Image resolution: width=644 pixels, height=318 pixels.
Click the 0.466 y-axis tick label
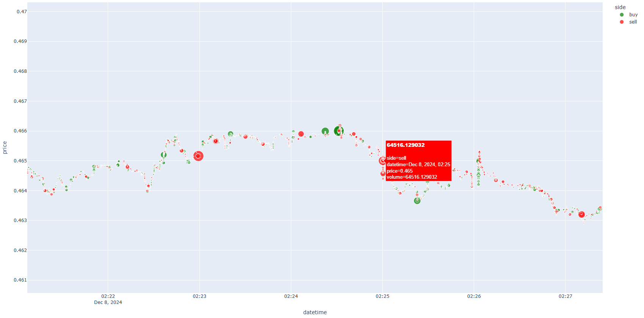coord(20,131)
